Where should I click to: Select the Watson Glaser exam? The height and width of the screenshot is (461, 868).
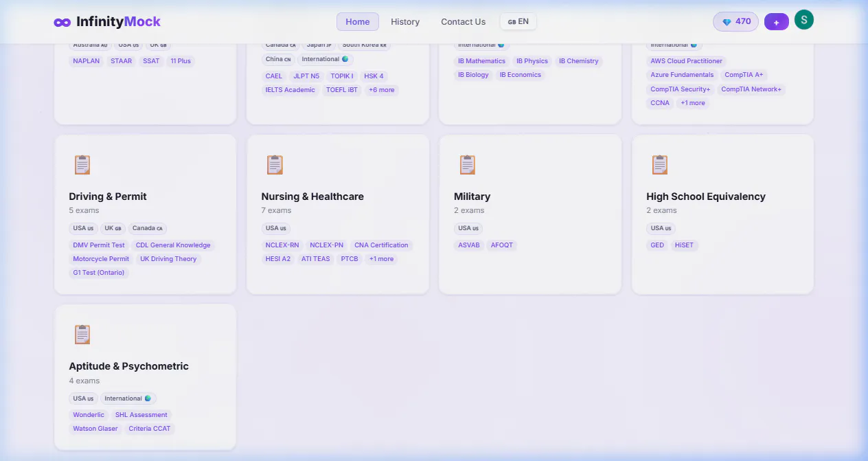tap(95, 429)
